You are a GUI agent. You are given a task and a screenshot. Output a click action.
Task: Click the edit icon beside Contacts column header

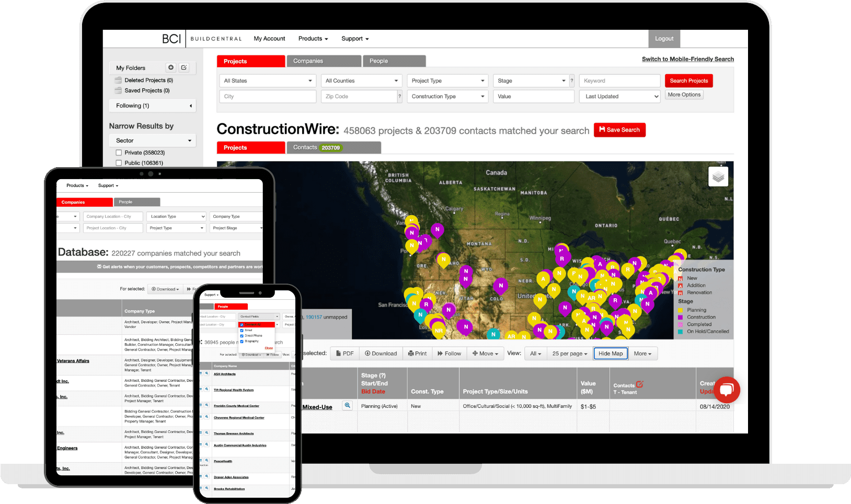click(640, 384)
